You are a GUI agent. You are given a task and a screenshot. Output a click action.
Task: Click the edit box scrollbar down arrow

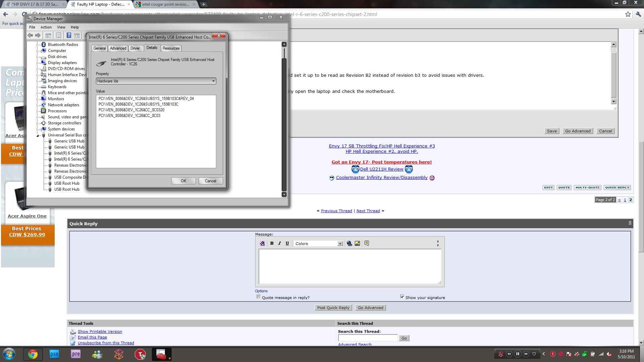point(613,102)
